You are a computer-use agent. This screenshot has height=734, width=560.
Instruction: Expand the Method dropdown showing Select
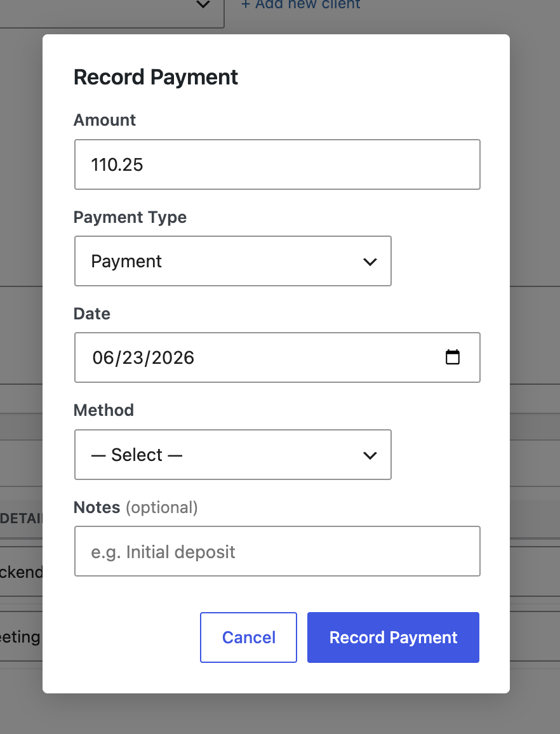pos(233,455)
